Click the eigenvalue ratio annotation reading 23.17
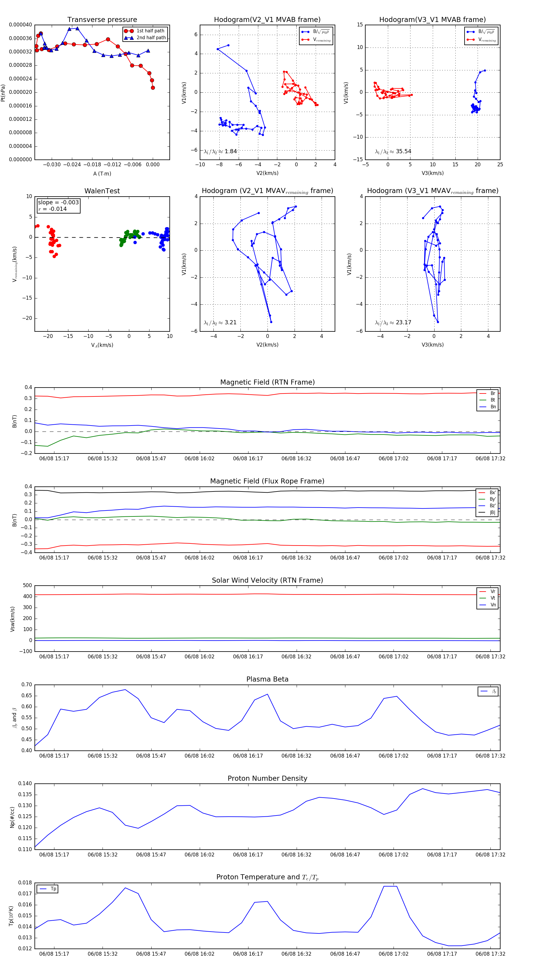The width and height of the screenshot is (535, 980). click(393, 323)
